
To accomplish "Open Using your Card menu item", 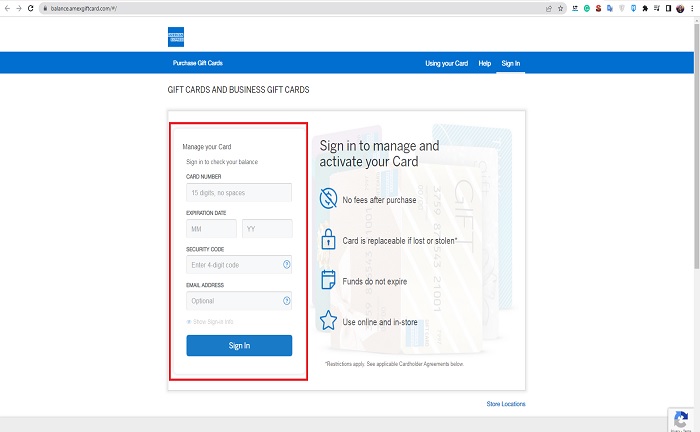I will (x=446, y=63).
